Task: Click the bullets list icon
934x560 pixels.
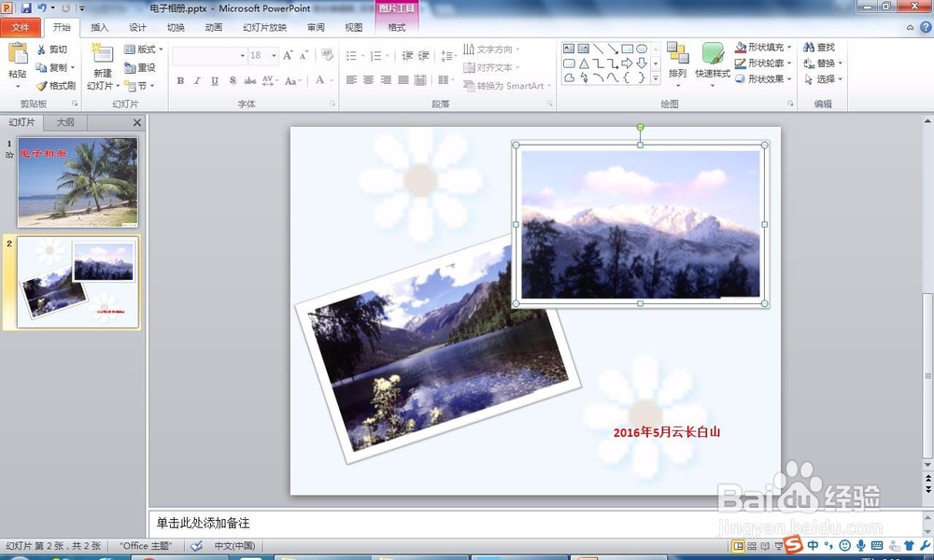Action: (351, 56)
